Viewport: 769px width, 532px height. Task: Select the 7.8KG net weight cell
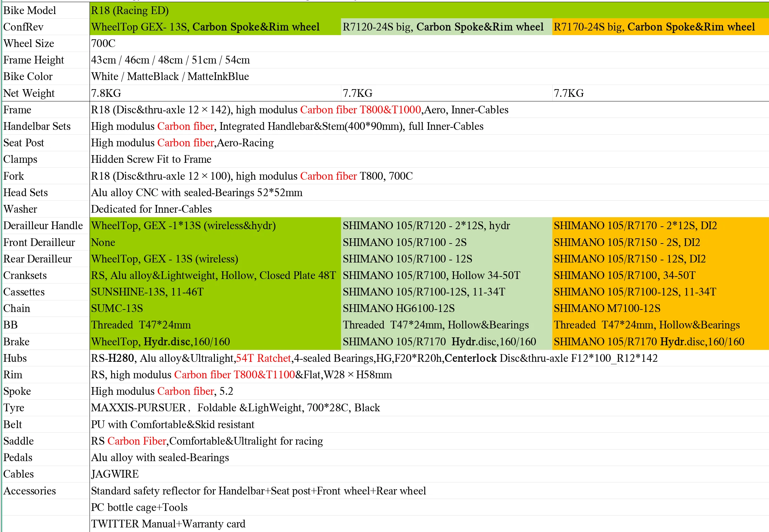point(106,93)
